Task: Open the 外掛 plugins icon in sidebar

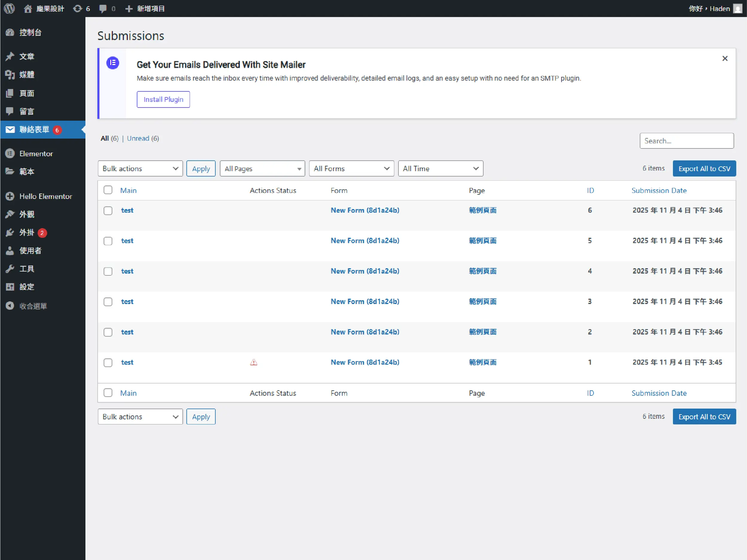Action: (x=10, y=232)
